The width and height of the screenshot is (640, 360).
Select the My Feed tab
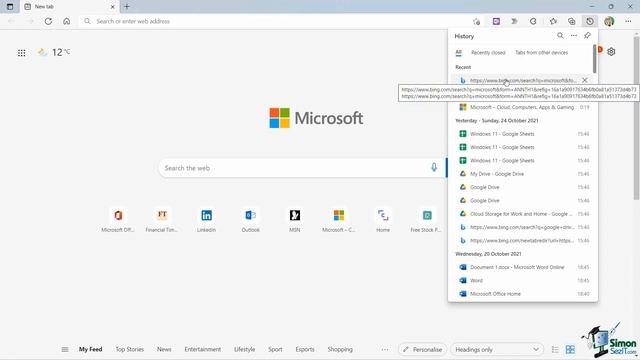[91, 349]
